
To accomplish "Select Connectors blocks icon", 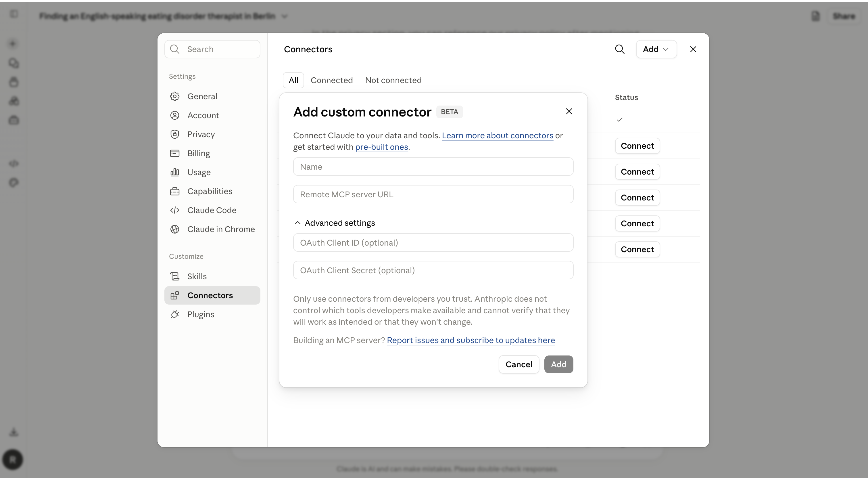I will click(x=174, y=295).
